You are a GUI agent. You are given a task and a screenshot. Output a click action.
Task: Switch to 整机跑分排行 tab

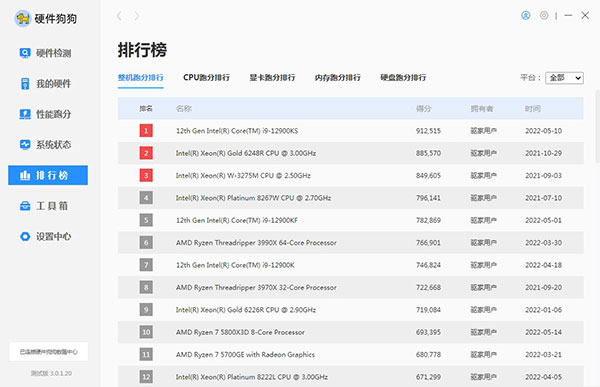[140, 78]
